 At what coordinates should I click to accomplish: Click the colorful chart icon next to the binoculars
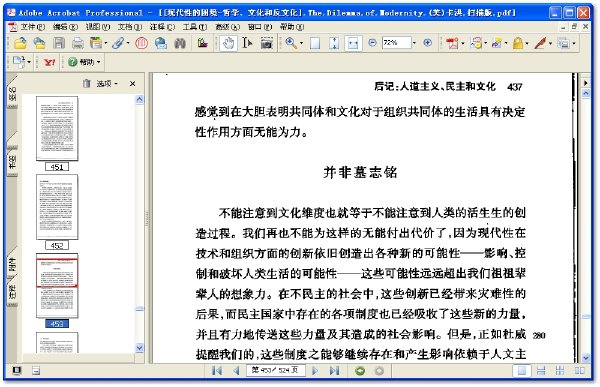pyautogui.click(x=203, y=43)
